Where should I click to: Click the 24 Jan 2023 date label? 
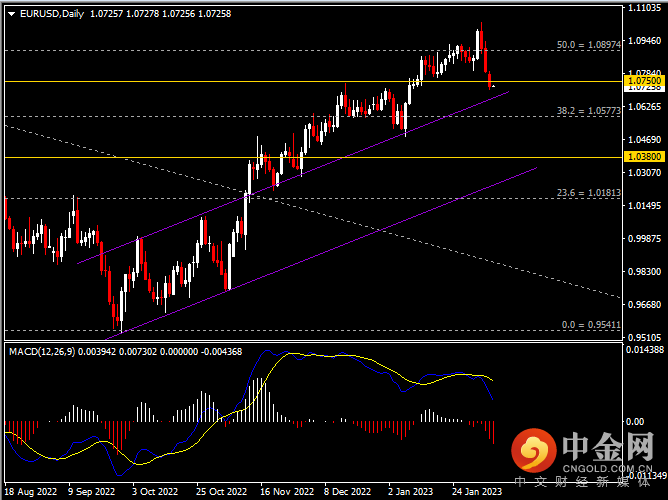pyautogui.click(x=474, y=492)
